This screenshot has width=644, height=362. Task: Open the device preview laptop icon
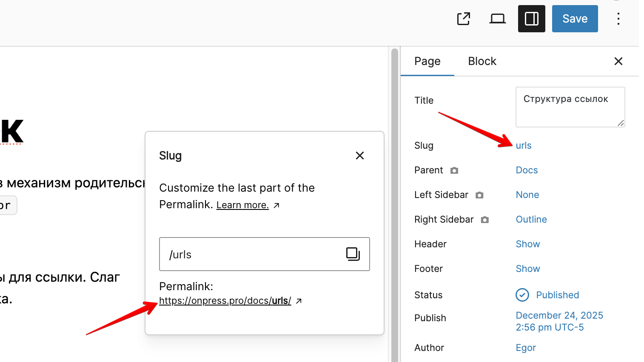[497, 19]
